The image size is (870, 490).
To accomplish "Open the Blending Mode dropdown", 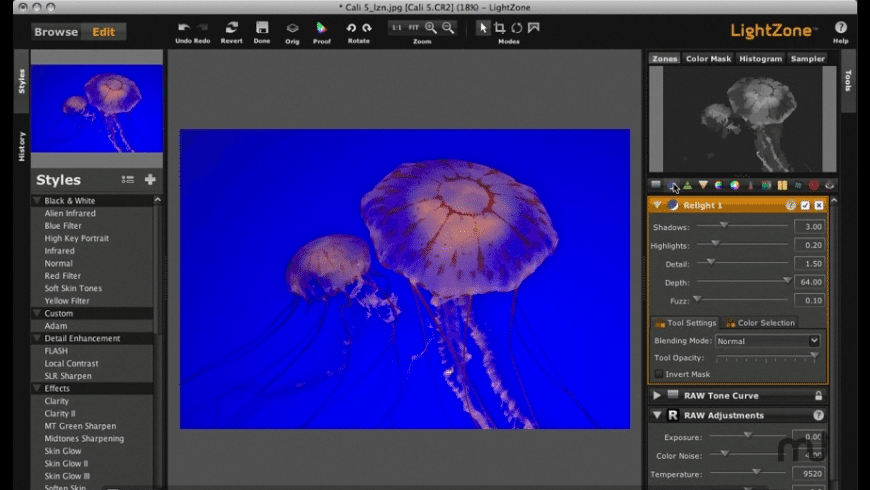I will pyautogui.click(x=769, y=341).
